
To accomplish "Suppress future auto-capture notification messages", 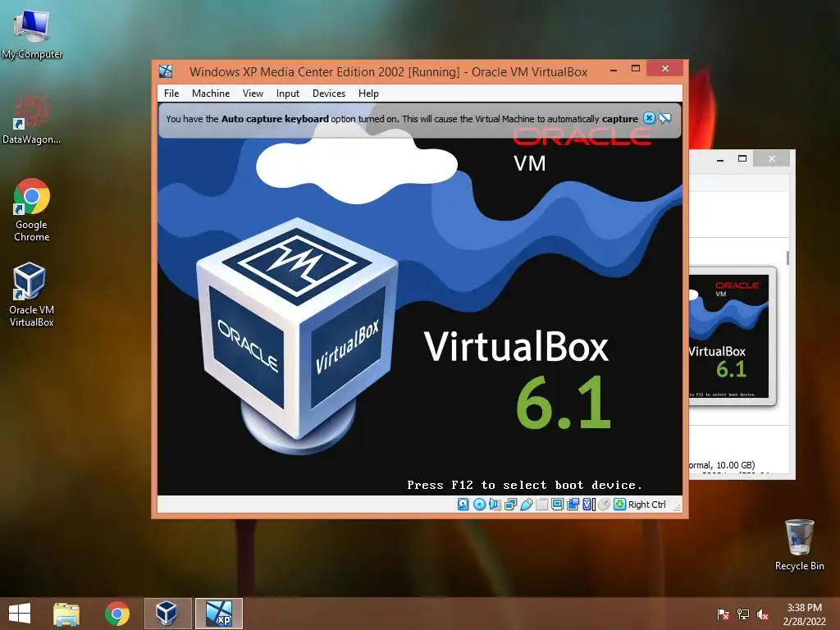I will (664, 118).
